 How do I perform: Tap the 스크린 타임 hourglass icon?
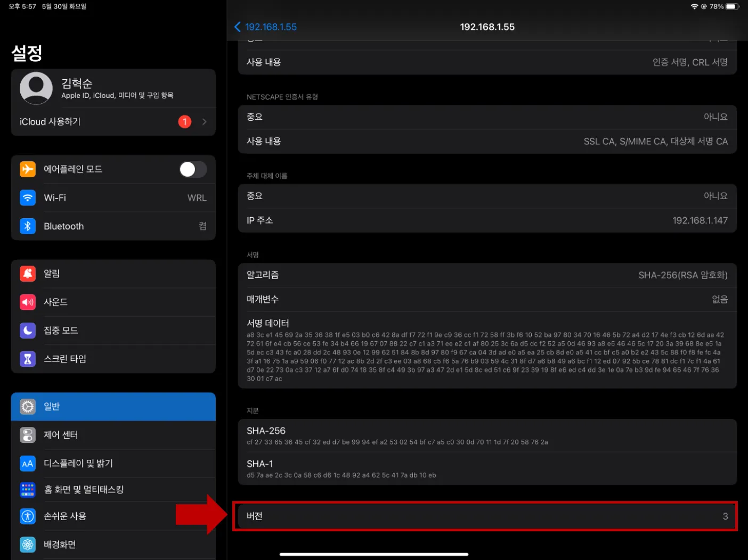click(x=28, y=359)
